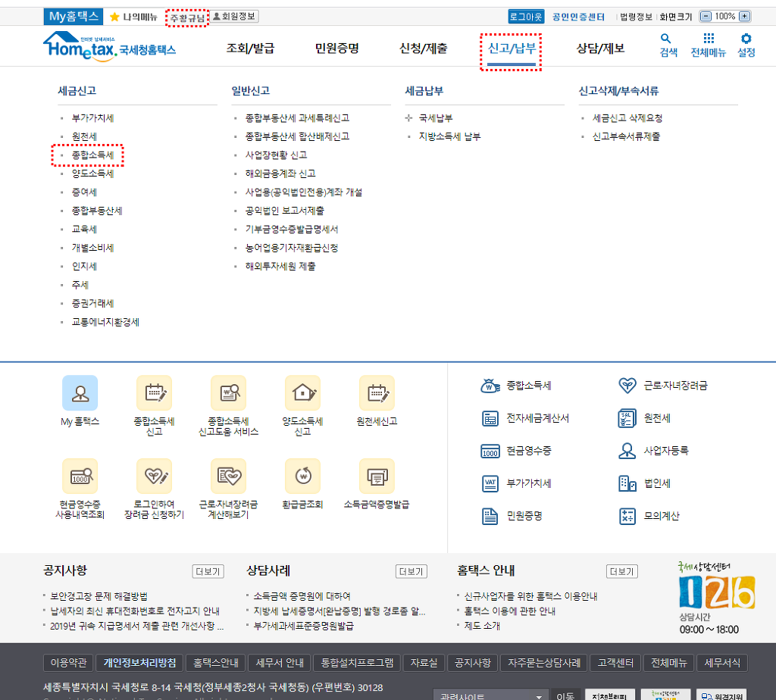Click the 126 국세상담센터 banner
This screenshot has width=776, height=700.
point(717,598)
